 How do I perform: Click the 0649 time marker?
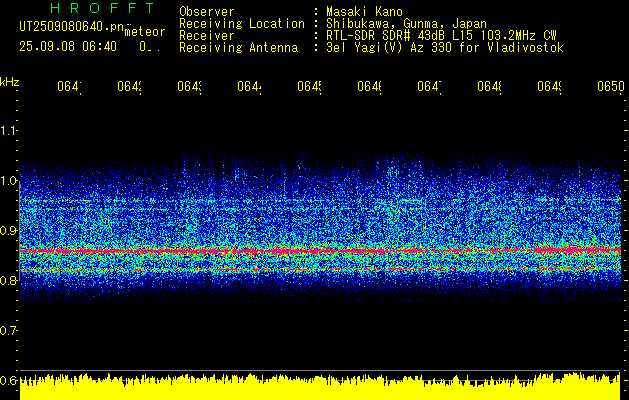tap(550, 86)
